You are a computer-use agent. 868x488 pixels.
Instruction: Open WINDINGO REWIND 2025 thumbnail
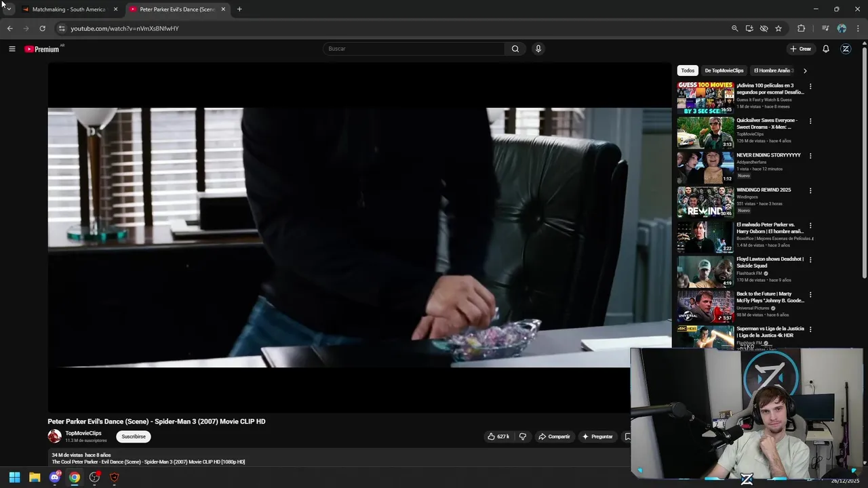click(x=705, y=202)
